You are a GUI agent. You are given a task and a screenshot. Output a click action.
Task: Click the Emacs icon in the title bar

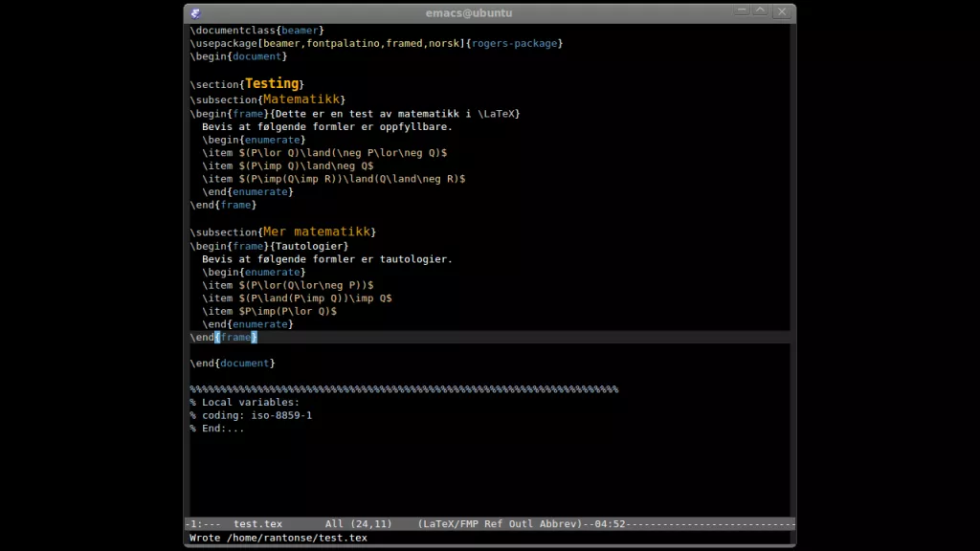tap(196, 12)
